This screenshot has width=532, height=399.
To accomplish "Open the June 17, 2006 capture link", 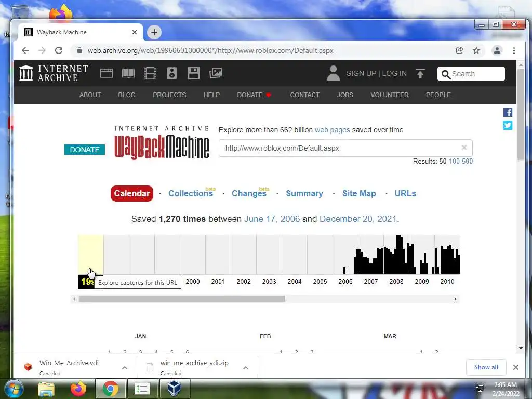I will point(272,219).
